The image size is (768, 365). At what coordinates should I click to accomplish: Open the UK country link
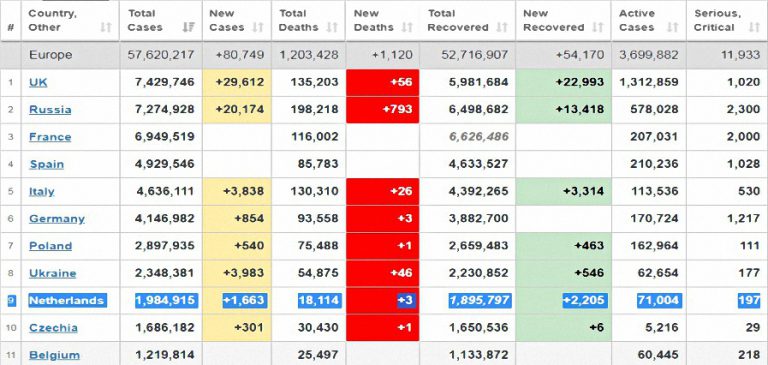pos(38,82)
